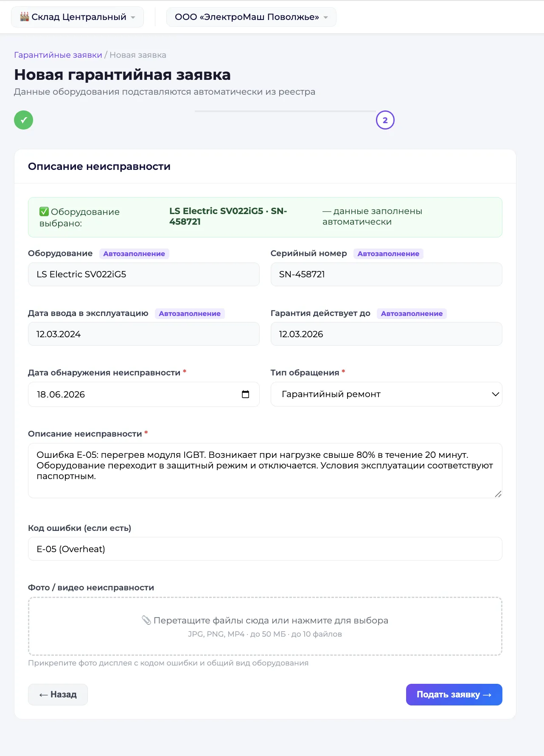
Task: Open the Склад Центральный warehouse dropdown
Action: click(x=77, y=17)
